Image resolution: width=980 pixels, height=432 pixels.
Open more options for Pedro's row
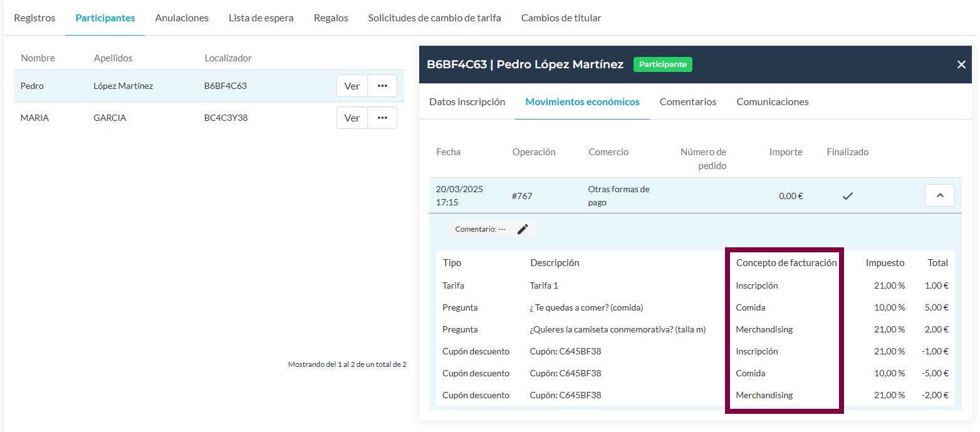point(382,86)
